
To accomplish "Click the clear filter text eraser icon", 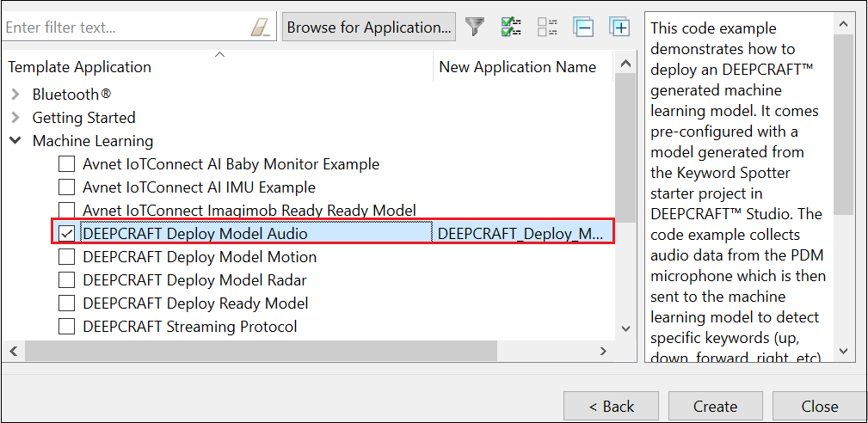I will [260, 28].
